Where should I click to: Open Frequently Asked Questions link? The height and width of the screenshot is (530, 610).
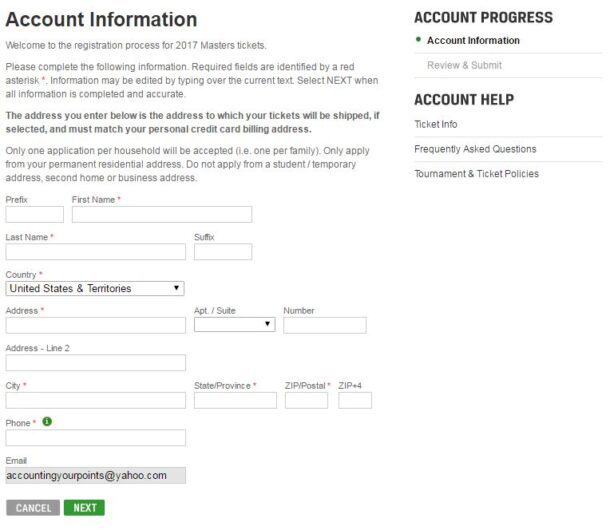point(475,149)
